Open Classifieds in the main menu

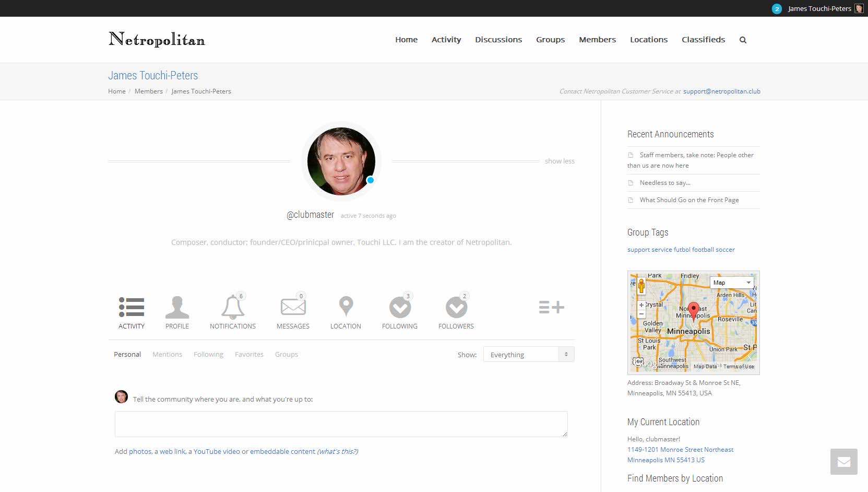[x=703, y=40]
